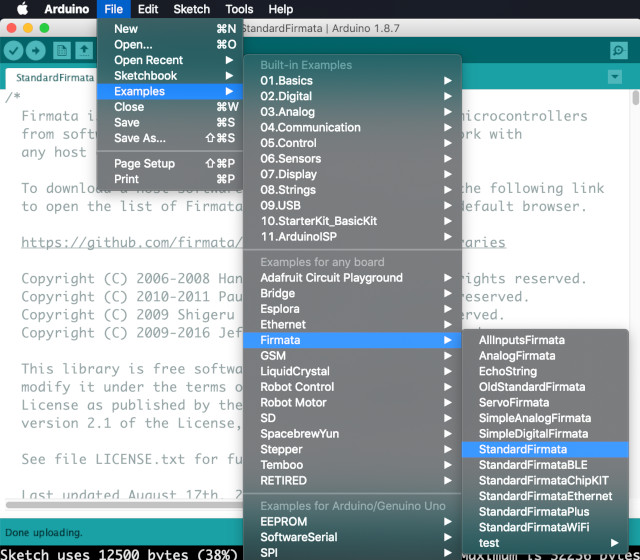The width and height of the screenshot is (640, 560).
Task: Choose Close from the File menu
Action: 170,107
